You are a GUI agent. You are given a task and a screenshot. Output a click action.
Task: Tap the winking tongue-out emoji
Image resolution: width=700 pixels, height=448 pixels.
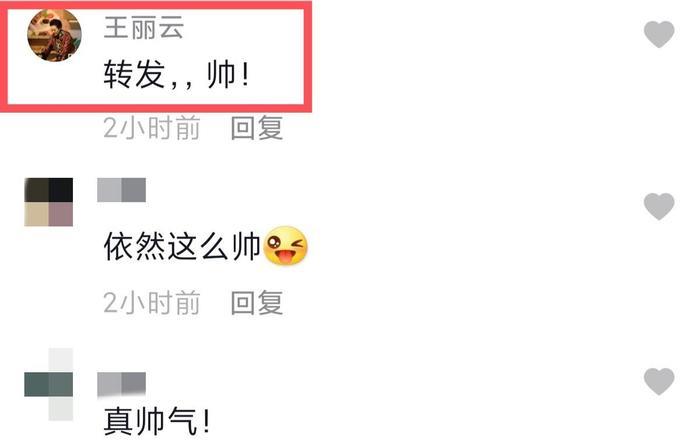[286, 246]
